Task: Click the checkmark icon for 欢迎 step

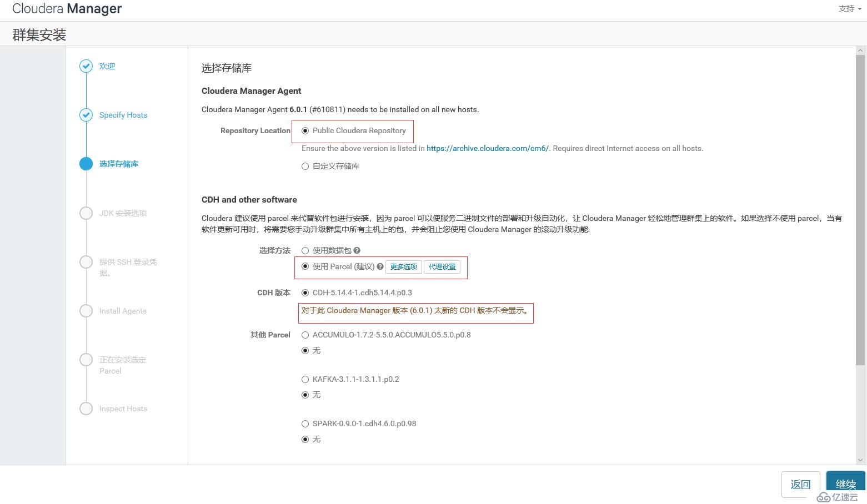Action: click(x=86, y=66)
